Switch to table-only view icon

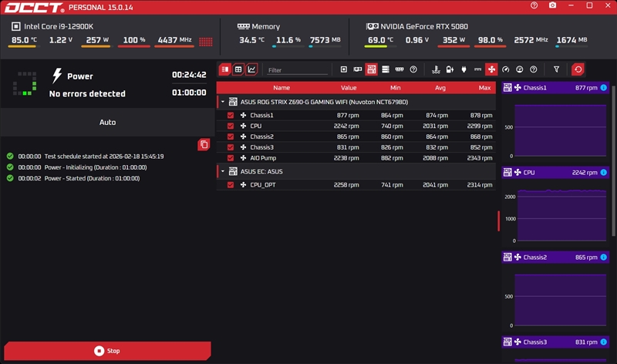click(238, 69)
